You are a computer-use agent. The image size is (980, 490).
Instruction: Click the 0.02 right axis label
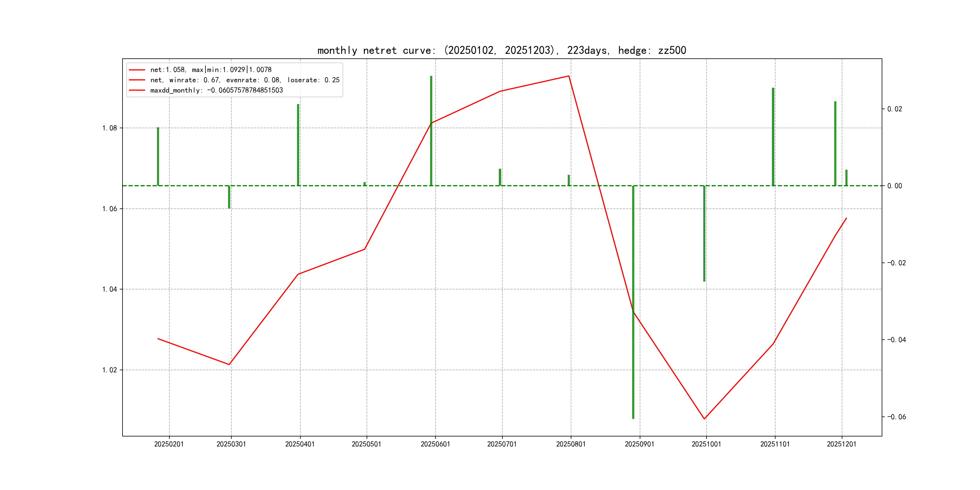(x=894, y=109)
